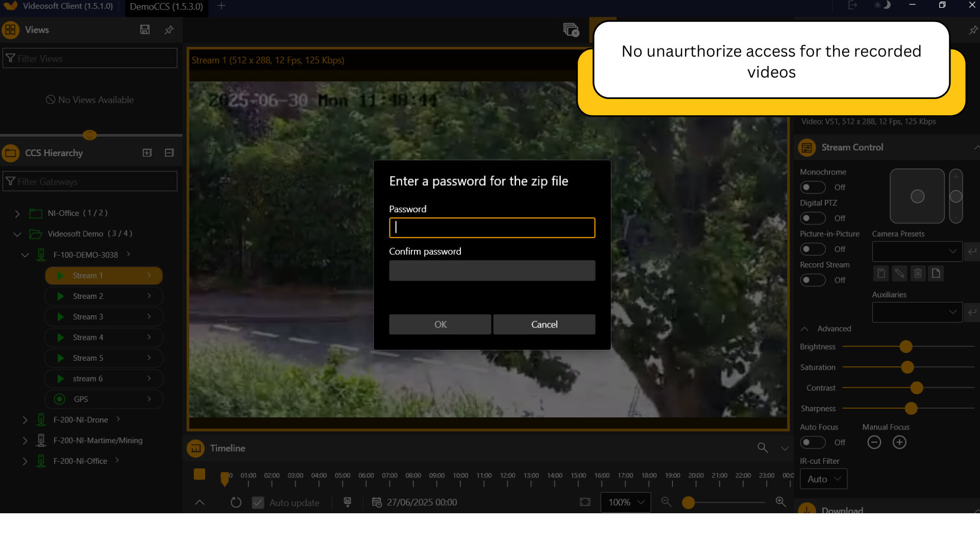
Task: Click collapse all icon in CCS Hierarchy
Action: tap(169, 153)
